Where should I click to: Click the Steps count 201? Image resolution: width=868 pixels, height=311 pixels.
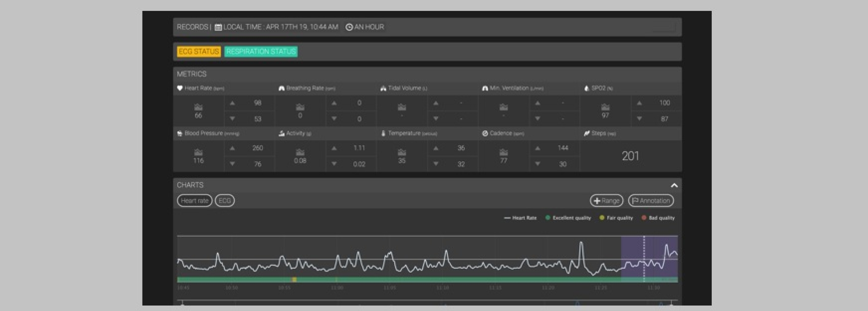[630, 156]
